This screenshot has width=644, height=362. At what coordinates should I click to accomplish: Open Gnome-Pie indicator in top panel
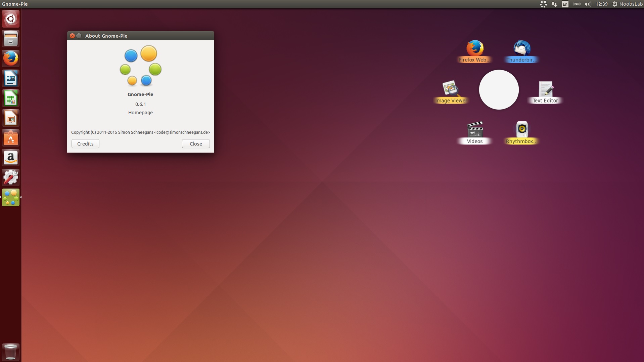click(x=543, y=4)
